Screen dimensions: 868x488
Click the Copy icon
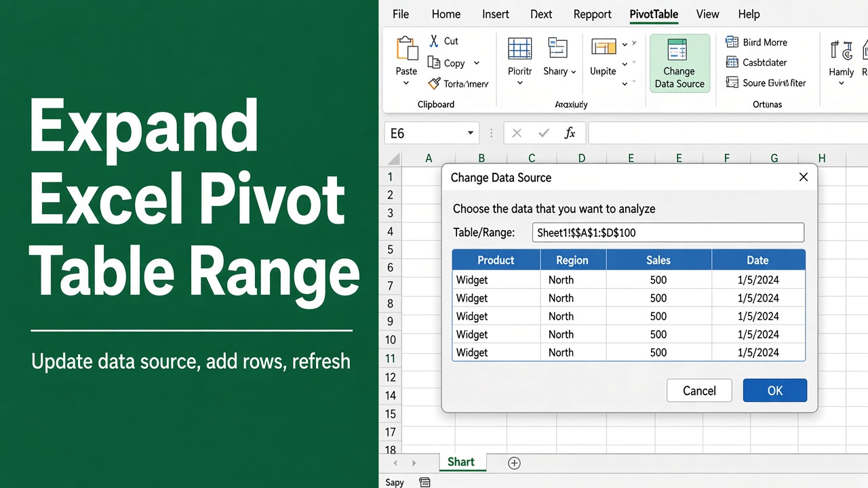[434, 62]
